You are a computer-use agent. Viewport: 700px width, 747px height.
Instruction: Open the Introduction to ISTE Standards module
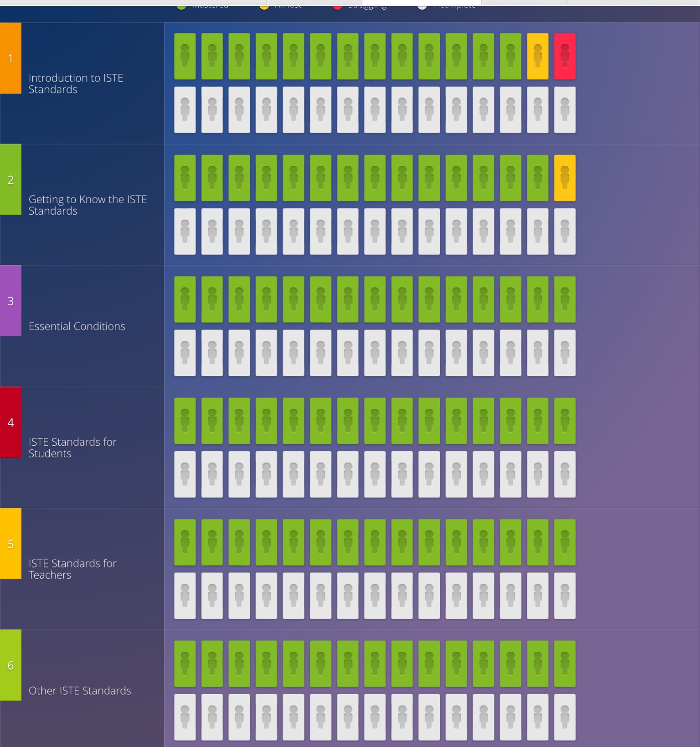(76, 83)
